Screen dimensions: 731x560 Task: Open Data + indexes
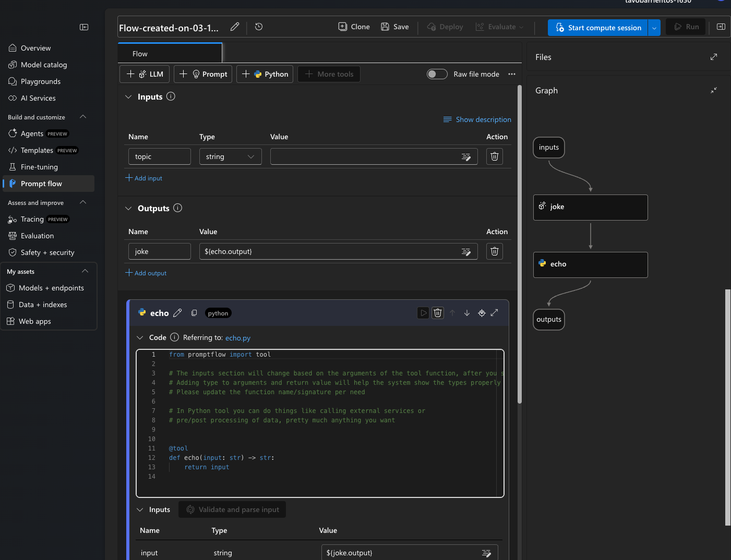49,305
